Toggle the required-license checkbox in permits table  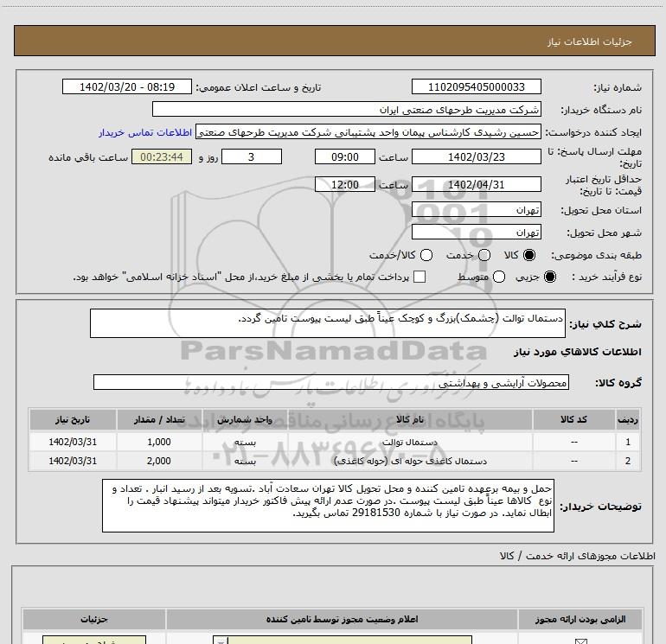pyautogui.click(x=580, y=641)
